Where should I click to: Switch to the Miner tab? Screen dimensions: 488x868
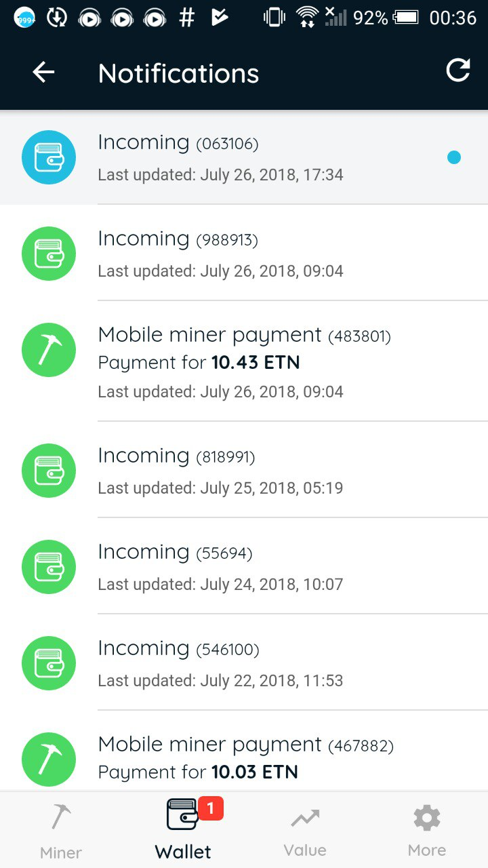[x=61, y=830]
